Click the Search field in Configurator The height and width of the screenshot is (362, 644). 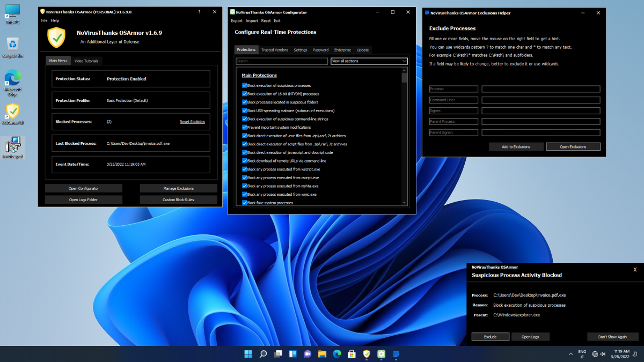(282, 61)
